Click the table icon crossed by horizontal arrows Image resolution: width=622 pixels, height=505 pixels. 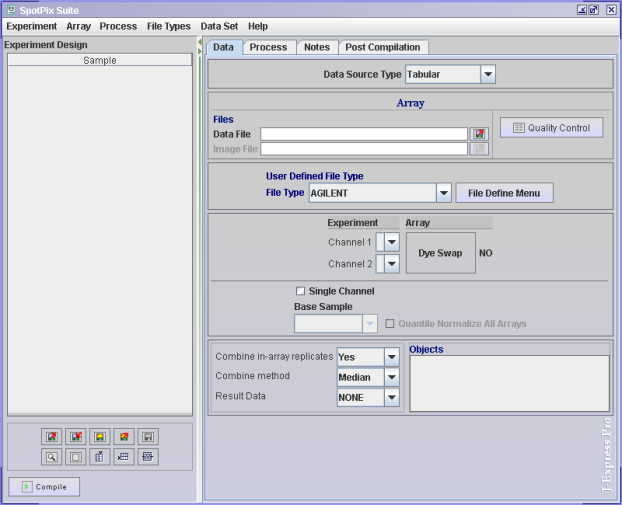[x=148, y=457]
